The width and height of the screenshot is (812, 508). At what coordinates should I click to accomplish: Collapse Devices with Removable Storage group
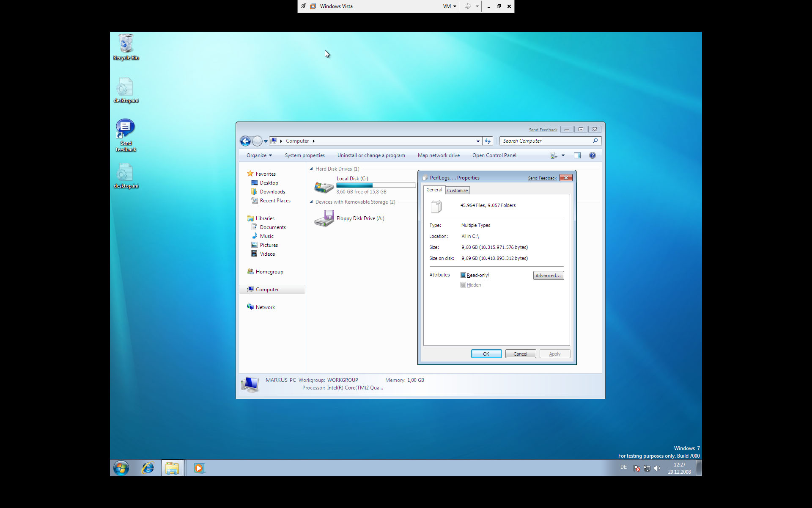pyautogui.click(x=312, y=202)
